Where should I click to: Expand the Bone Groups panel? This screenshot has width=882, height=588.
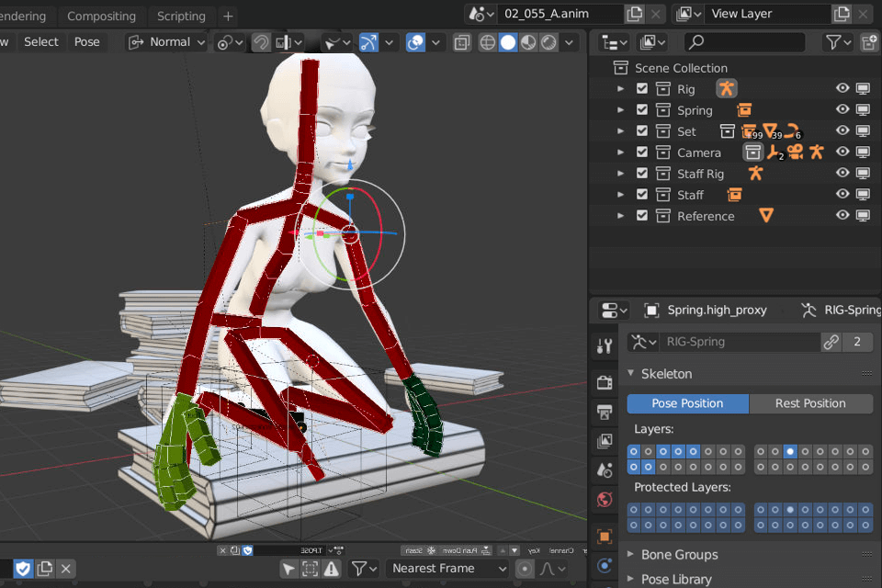679,555
